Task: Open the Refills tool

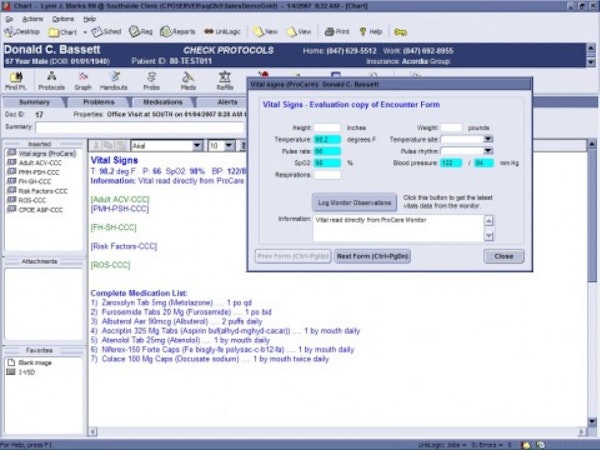Action: pyautogui.click(x=226, y=81)
